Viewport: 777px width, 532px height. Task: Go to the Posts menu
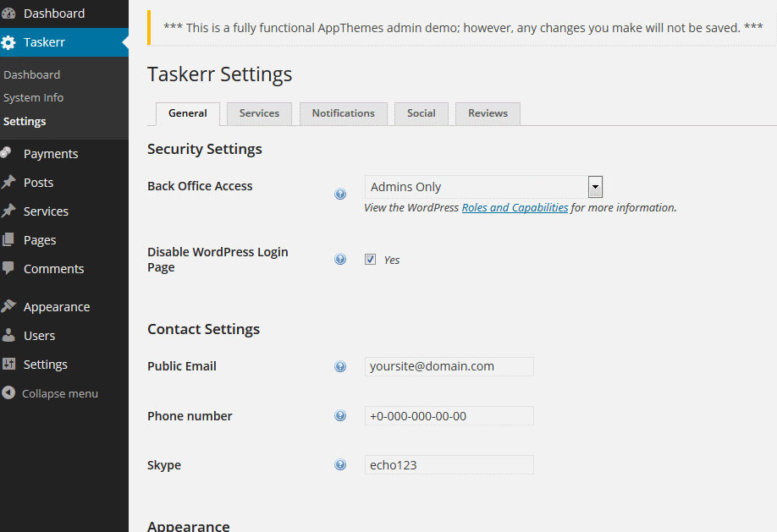tap(64, 183)
